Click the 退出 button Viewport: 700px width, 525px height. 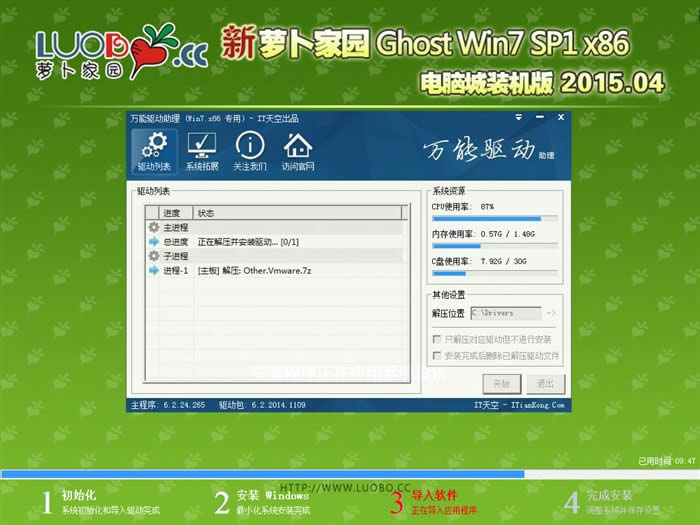tap(545, 384)
